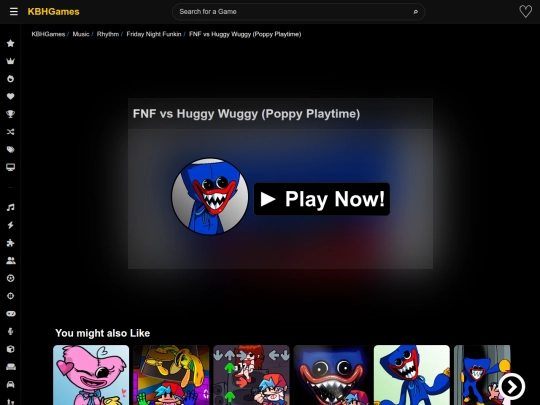Open the yellow bunny FNF thumbnail

[x=171, y=375]
